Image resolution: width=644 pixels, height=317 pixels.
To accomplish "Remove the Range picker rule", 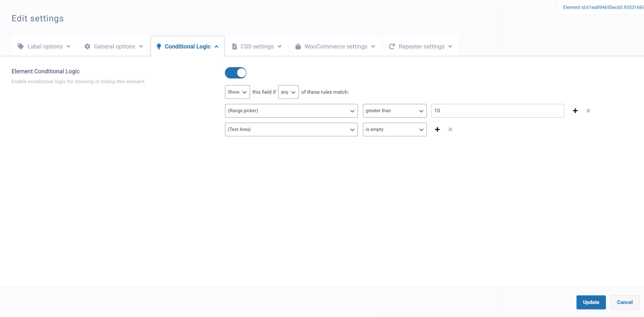I will [x=588, y=111].
